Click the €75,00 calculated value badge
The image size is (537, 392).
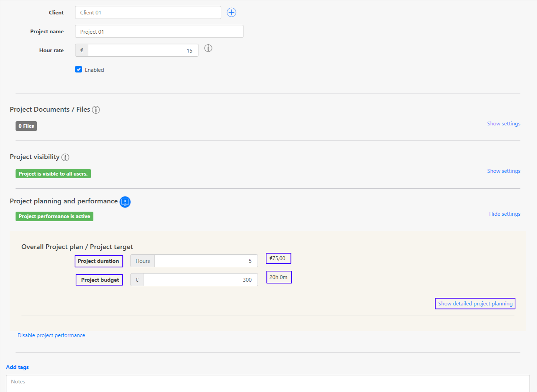click(x=278, y=258)
